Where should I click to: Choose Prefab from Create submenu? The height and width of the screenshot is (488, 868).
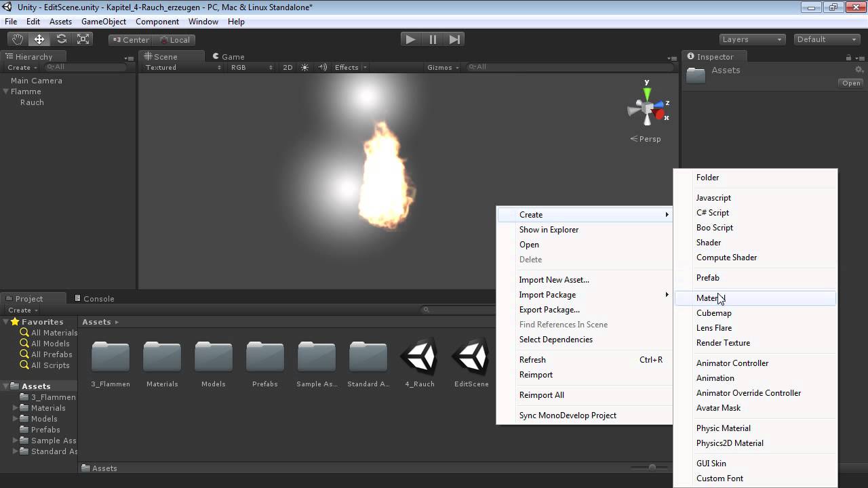pyautogui.click(x=755, y=278)
